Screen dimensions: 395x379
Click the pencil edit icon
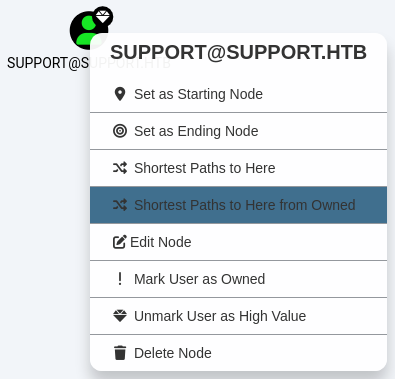[120, 242]
